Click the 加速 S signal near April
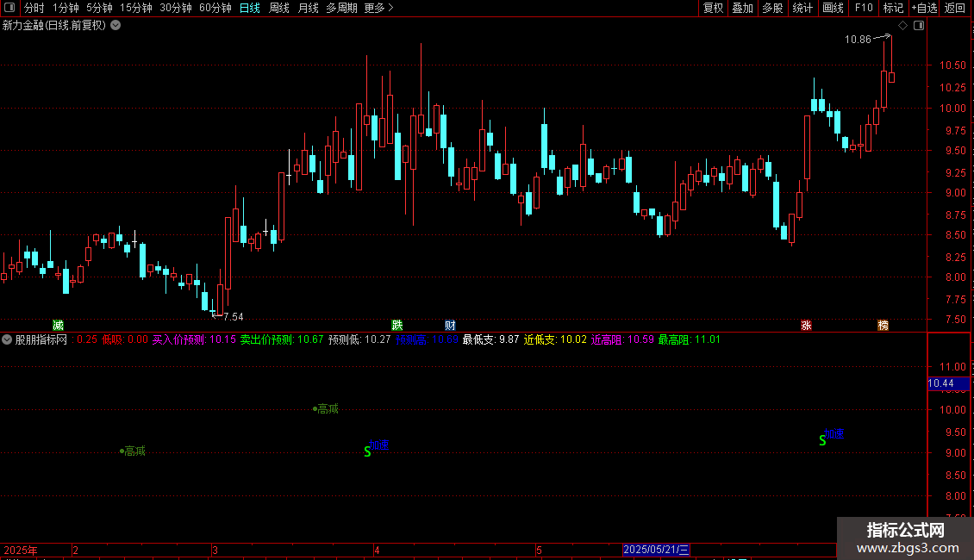Screen dimensions: 974x560 point(377,447)
